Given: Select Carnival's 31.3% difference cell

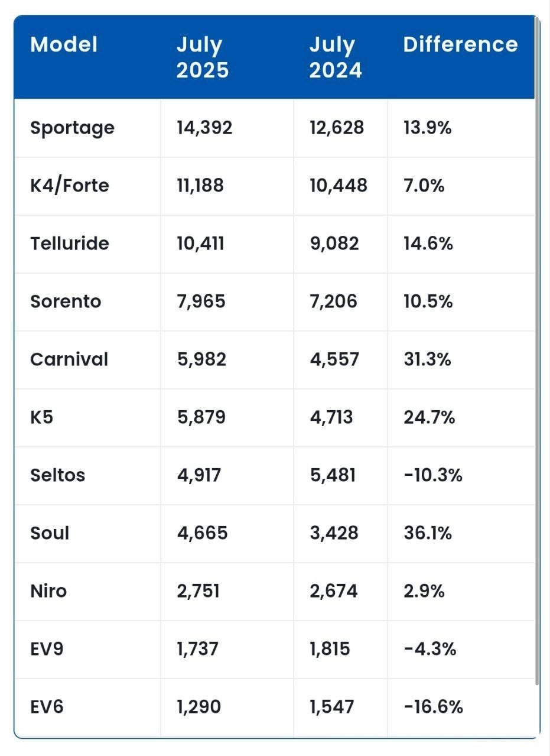Looking at the screenshot, I should 427,359.
